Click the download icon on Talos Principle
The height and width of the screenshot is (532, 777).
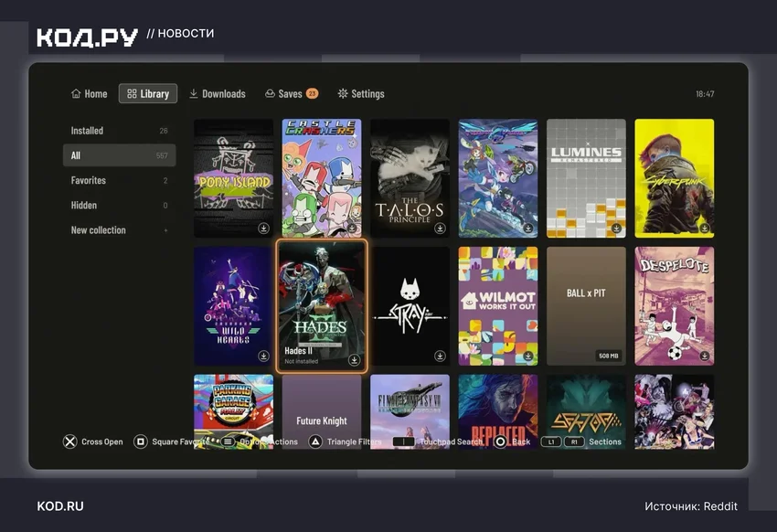pyautogui.click(x=440, y=228)
